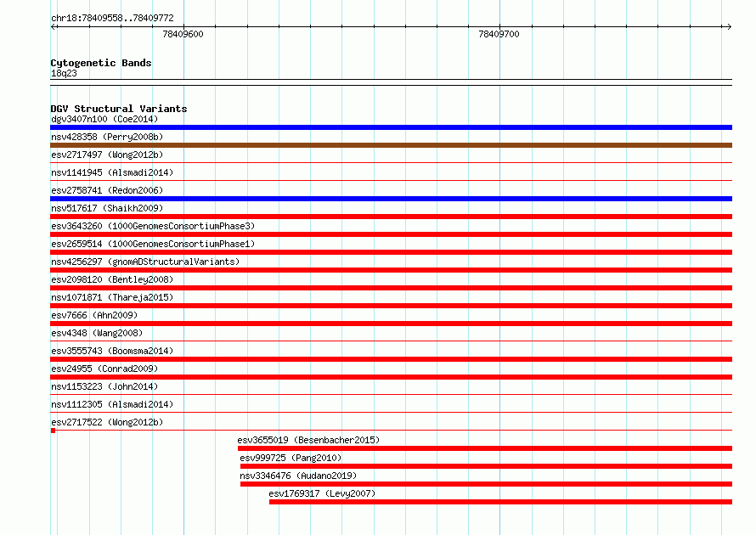The height and width of the screenshot is (535, 756).
Task: Click the left arrow end of the ruler
Action: (54, 27)
